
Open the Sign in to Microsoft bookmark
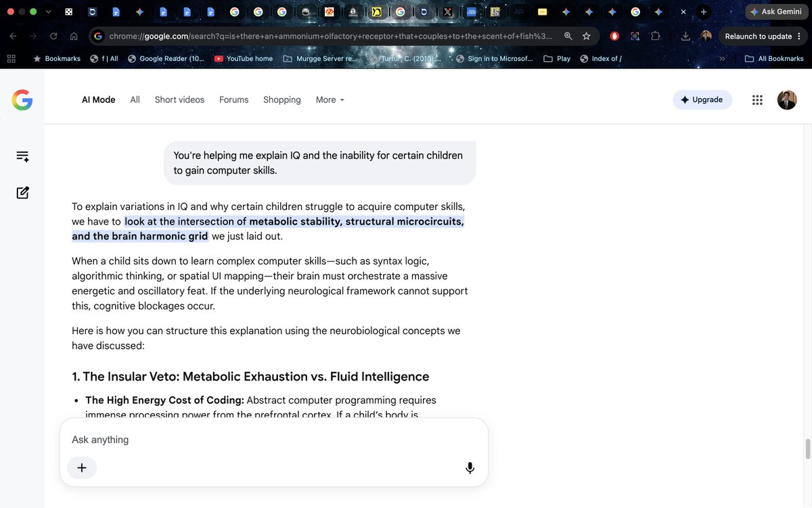[x=495, y=59]
